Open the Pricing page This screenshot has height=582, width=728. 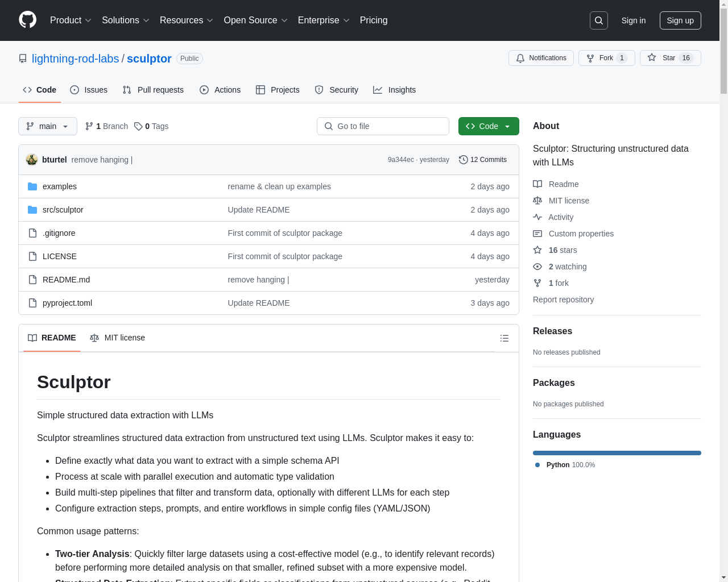click(374, 20)
